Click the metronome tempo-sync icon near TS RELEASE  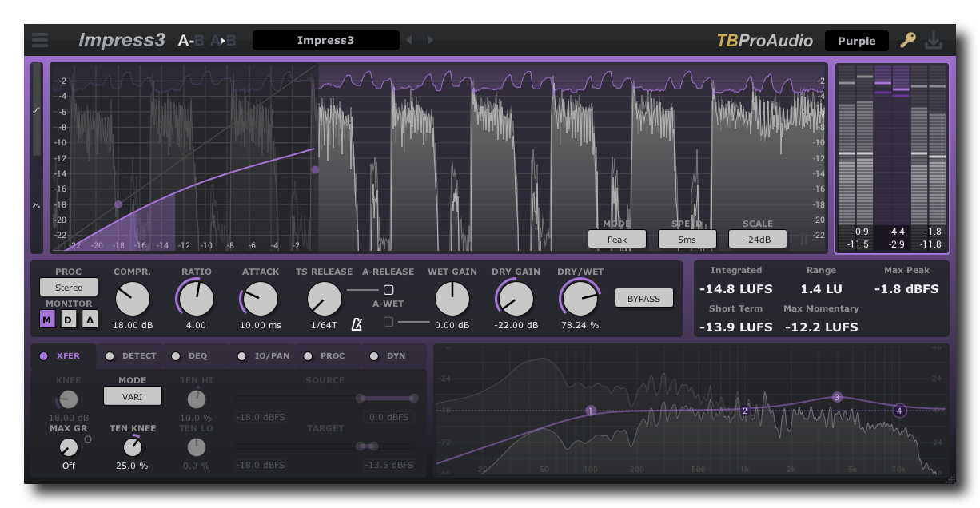357,323
